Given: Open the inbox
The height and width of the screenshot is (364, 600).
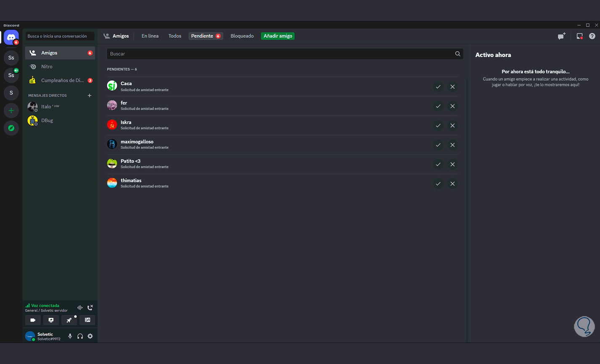Looking at the screenshot, I should [x=579, y=37].
